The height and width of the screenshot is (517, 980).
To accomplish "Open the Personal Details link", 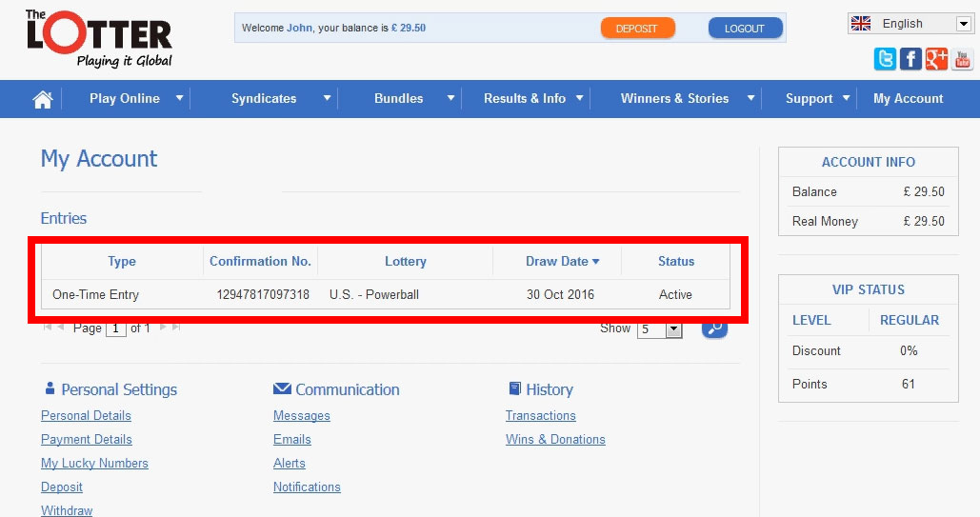I will click(86, 416).
